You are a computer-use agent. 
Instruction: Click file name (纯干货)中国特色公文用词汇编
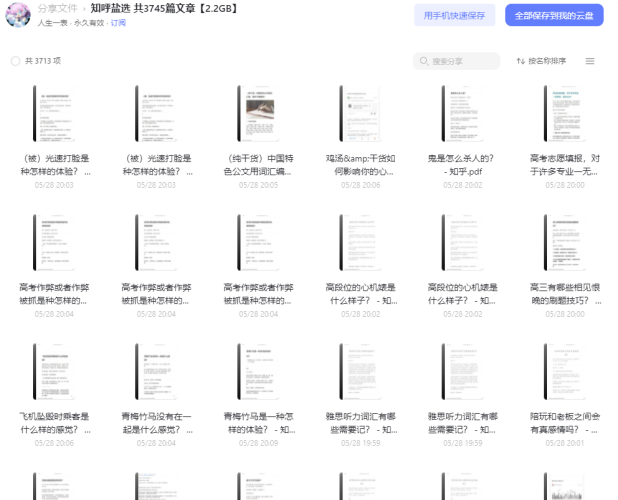258,165
